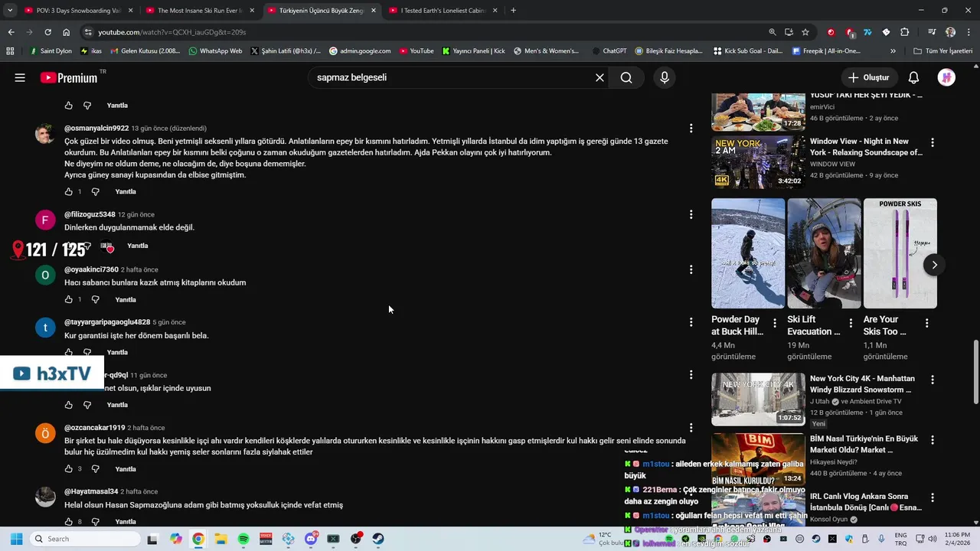This screenshot has height=551, width=980.
Task: Bookmark this page with the star icon
Action: click(x=805, y=32)
